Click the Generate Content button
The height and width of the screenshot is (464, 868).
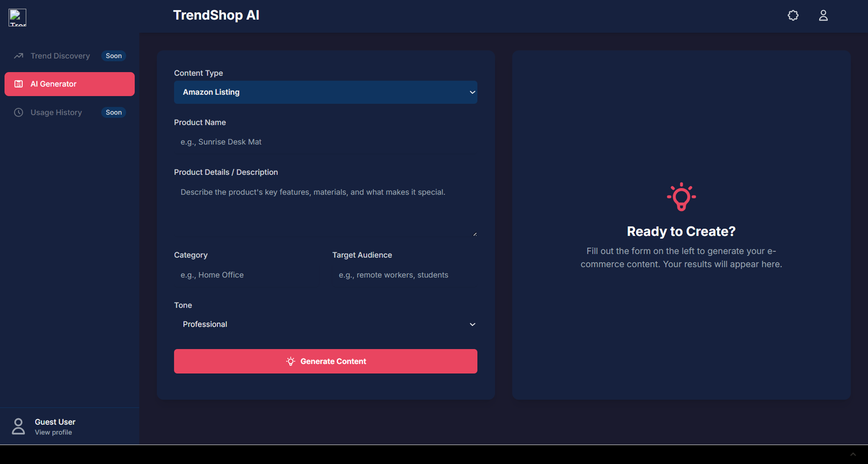tap(325, 361)
